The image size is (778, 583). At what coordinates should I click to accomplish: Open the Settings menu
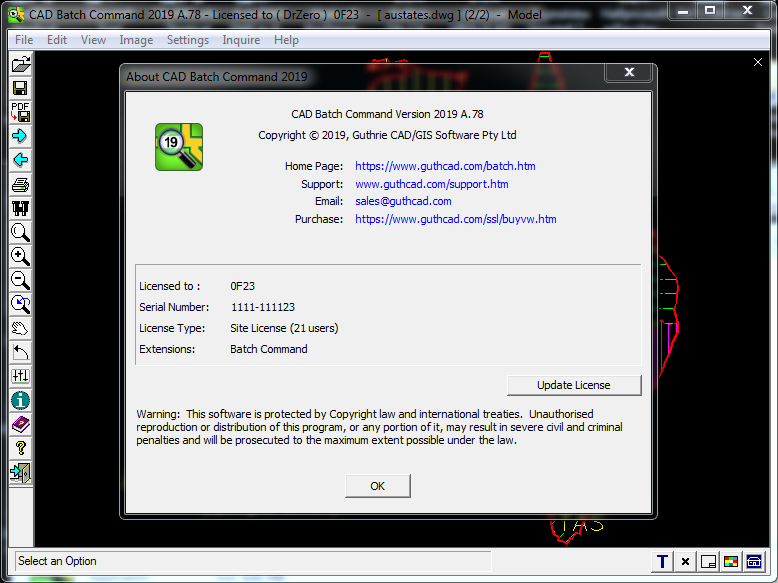(188, 40)
